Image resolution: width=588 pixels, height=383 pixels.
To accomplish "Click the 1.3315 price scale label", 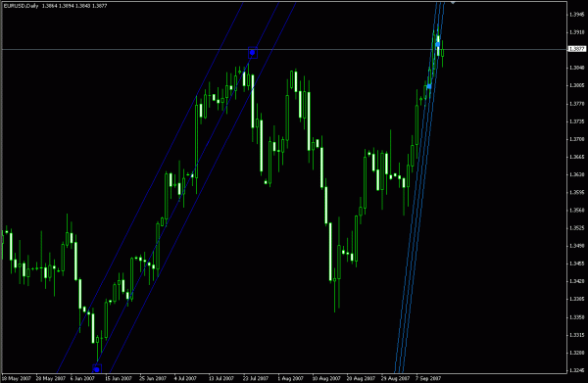I will click(577, 335).
